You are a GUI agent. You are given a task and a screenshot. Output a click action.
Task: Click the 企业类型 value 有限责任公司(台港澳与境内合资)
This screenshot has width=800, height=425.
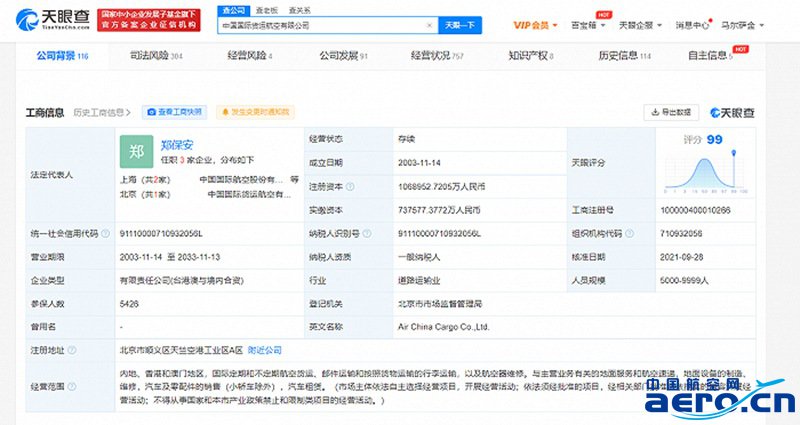[x=182, y=281]
